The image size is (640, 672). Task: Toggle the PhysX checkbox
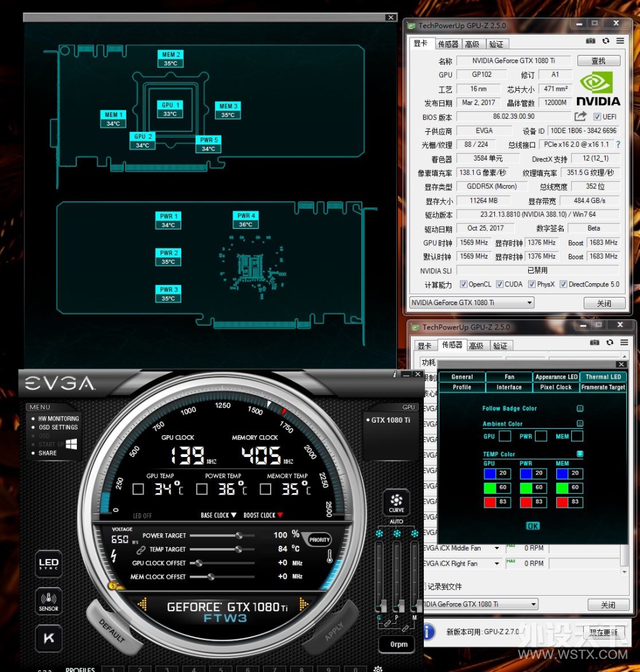(532, 284)
